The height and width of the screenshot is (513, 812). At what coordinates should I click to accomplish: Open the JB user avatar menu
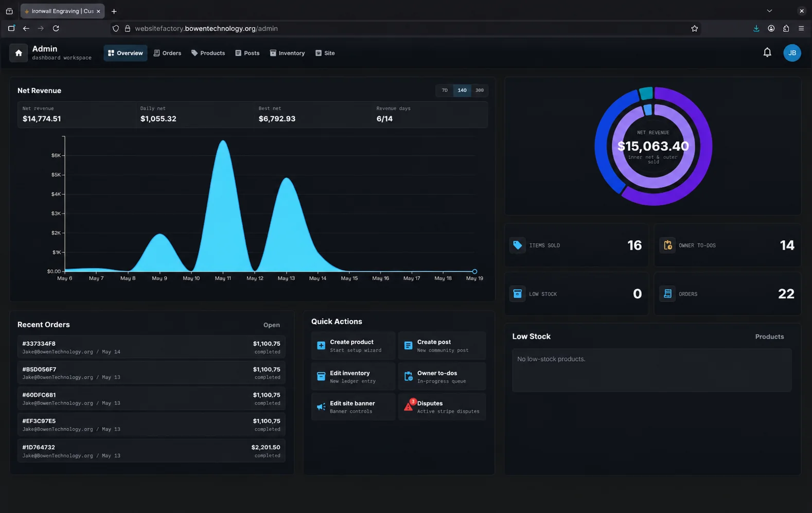792,52
